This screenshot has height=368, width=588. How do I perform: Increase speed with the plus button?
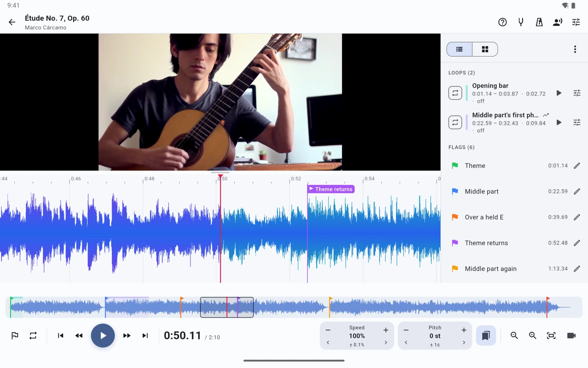click(386, 330)
